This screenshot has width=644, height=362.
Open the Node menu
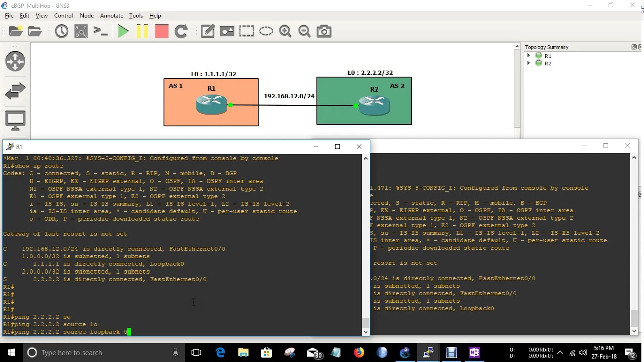point(87,16)
